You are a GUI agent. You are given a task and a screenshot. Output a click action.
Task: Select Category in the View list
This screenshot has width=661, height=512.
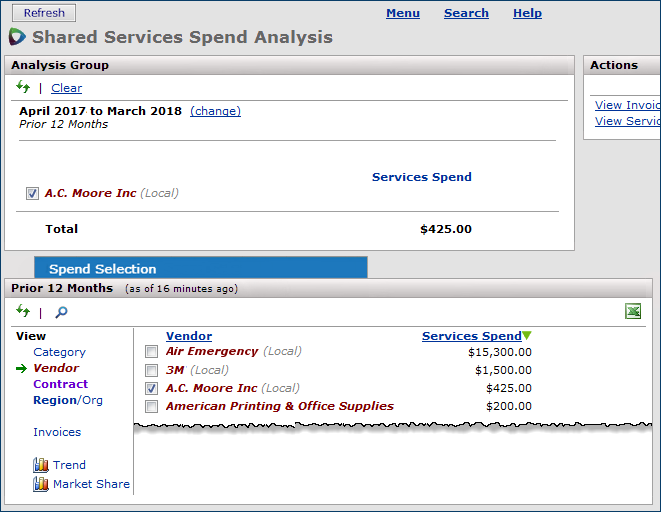coord(59,352)
